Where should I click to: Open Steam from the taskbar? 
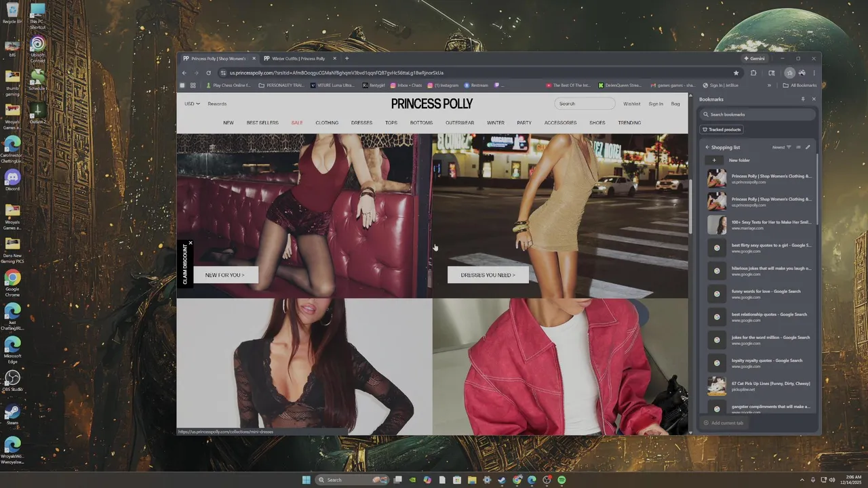click(x=501, y=480)
